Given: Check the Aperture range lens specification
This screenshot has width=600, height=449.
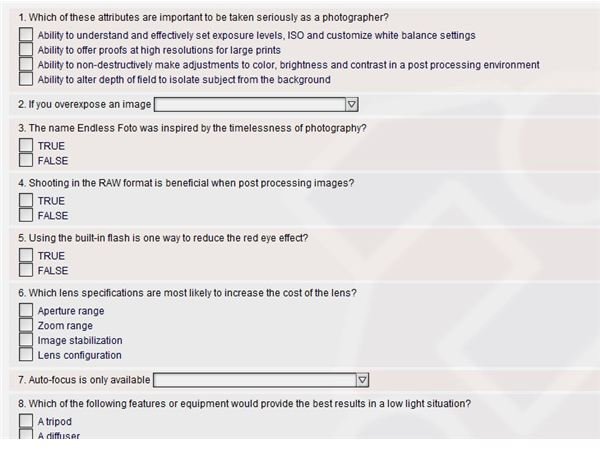Looking at the screenshot, I should 26,310.
